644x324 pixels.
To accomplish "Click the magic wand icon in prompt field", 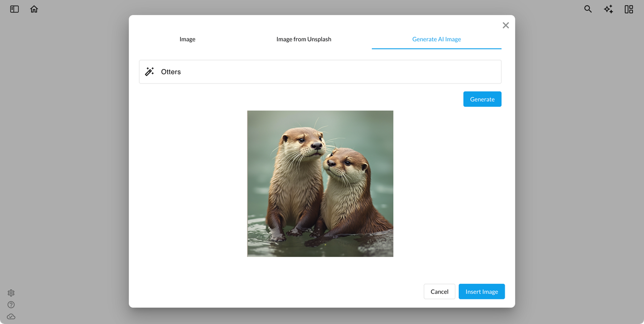I will [x=149, y=72].
